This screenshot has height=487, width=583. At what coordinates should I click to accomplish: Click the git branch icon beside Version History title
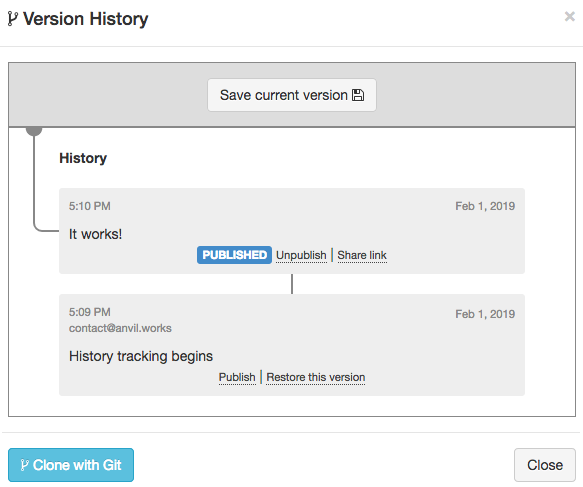click(x=13, y=19)
